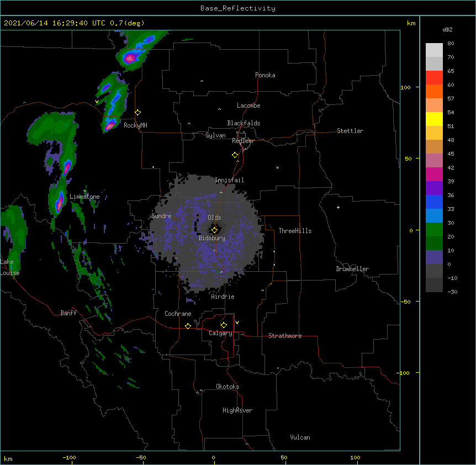Click the Calgary city label
This screenshot has width=476, height=465.
220,333
